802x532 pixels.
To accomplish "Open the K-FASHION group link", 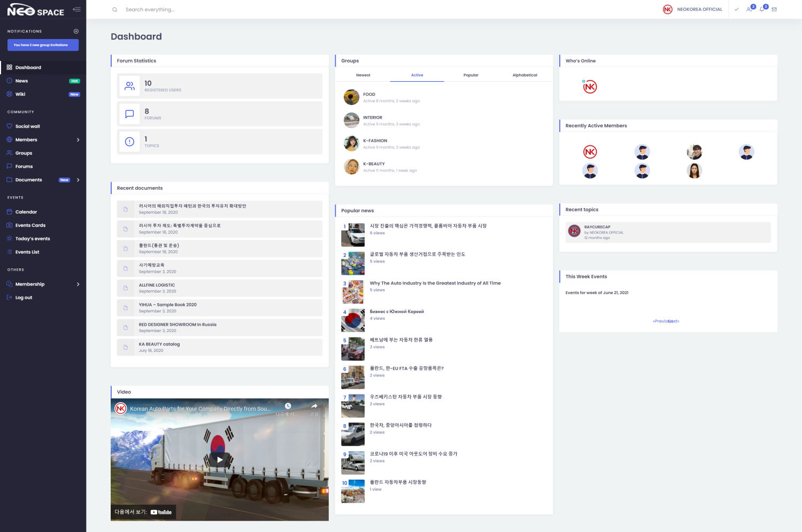I will tap(375, 141).
